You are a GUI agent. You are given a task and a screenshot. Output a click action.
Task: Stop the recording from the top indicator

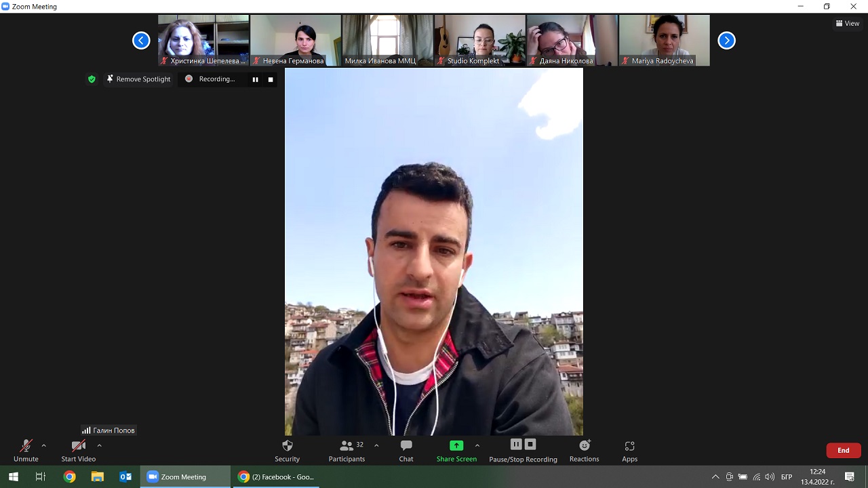coord(271,79)
